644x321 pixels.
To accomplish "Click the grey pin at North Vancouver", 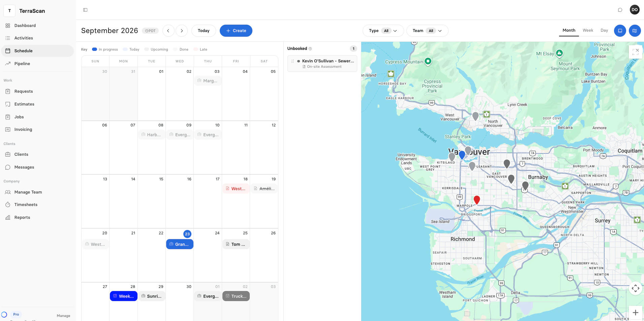I will coord(475,116).
